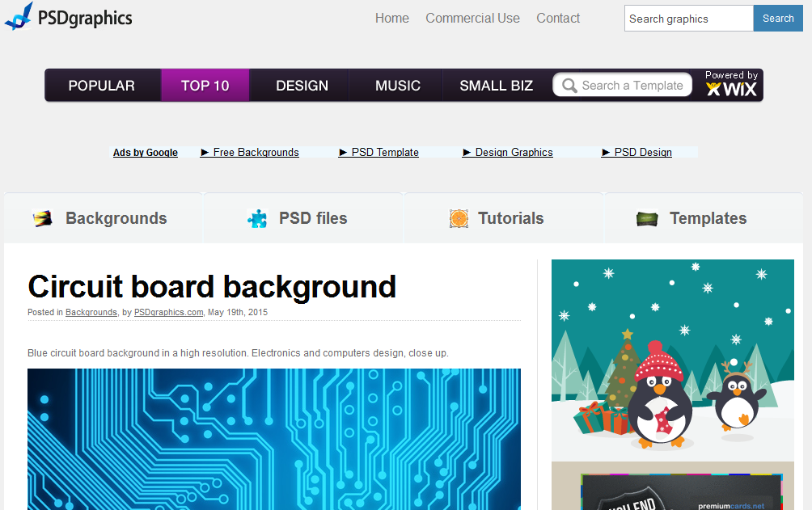Viewport: 812px width, 510px height.
Task: Open the Backgrounds category link under title
Action: click(91, 312)
